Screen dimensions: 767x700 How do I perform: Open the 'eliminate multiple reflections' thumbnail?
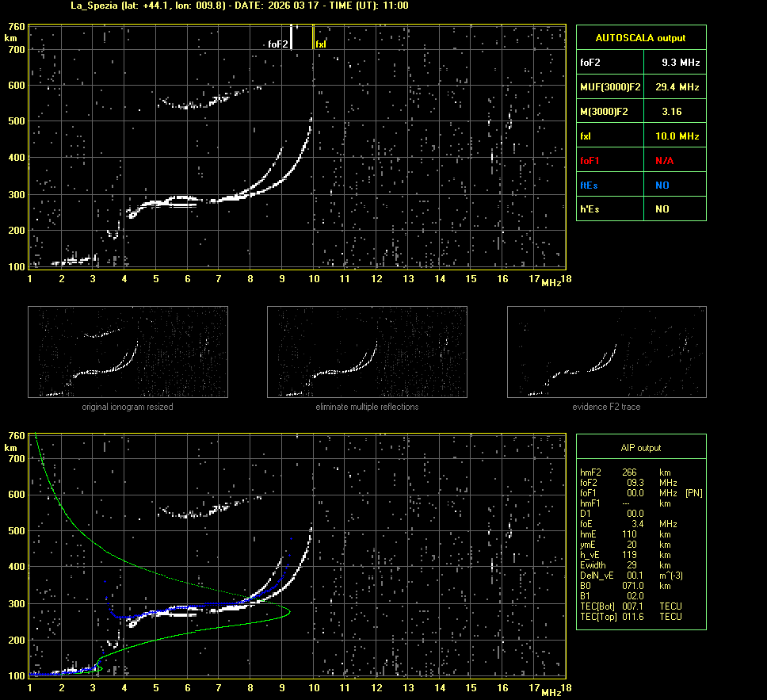(x=367, y=352)
